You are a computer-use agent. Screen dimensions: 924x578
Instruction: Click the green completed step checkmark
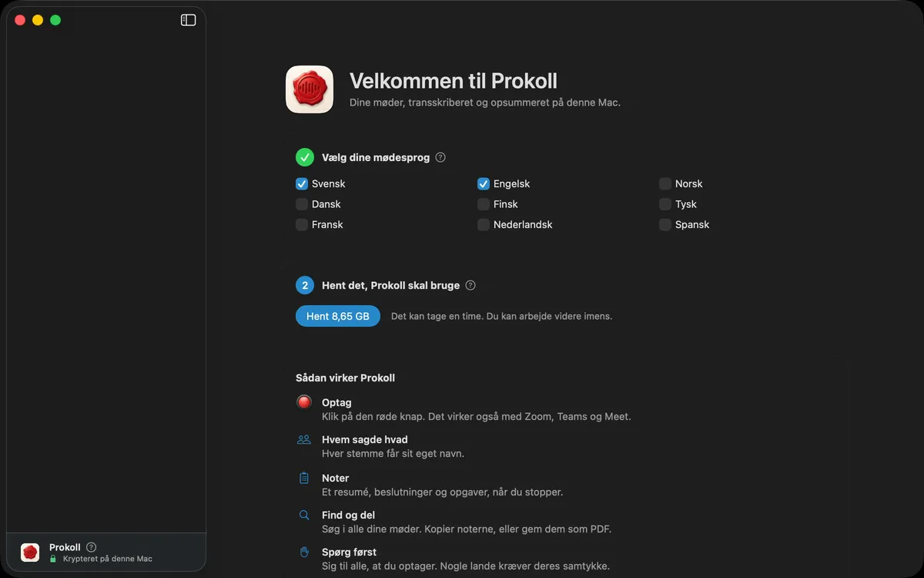[x=305, y=157]
